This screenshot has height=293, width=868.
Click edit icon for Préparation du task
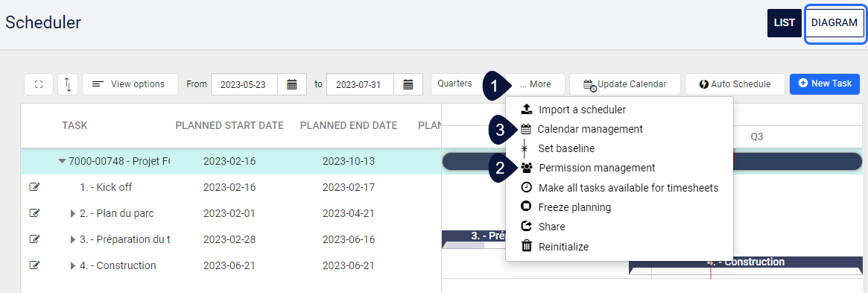click(34, 239)
